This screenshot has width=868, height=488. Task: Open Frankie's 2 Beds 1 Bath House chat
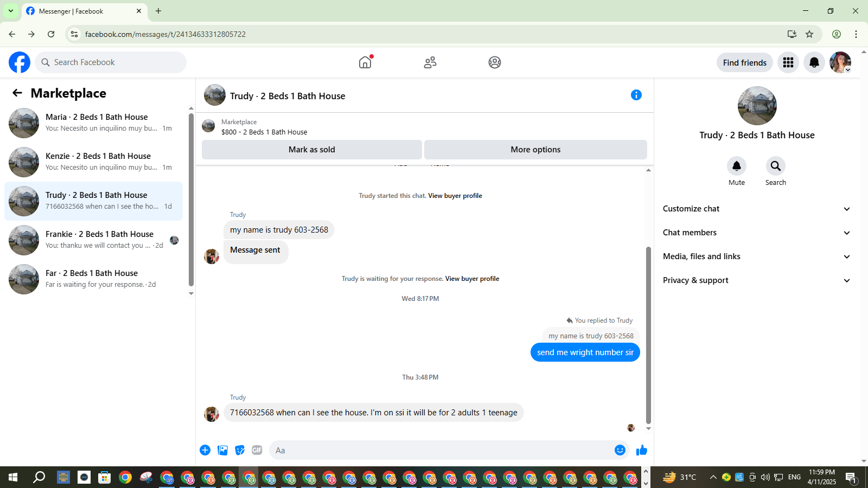[93, 240]
